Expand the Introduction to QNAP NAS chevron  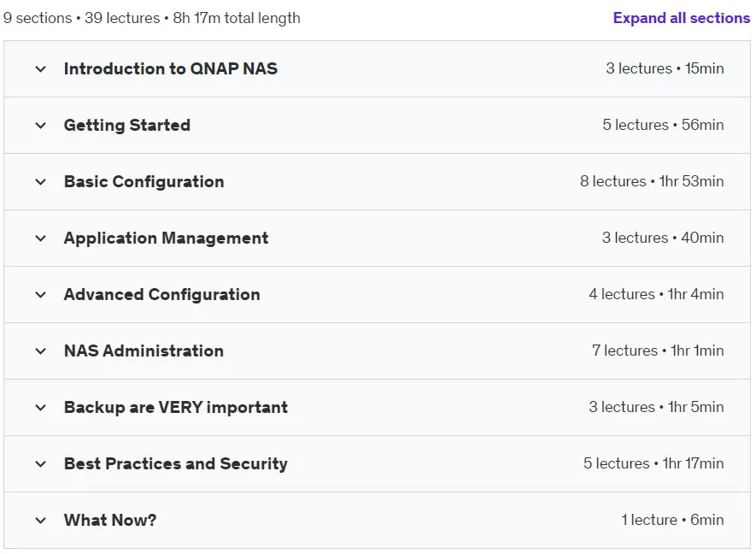pos(41,69)
